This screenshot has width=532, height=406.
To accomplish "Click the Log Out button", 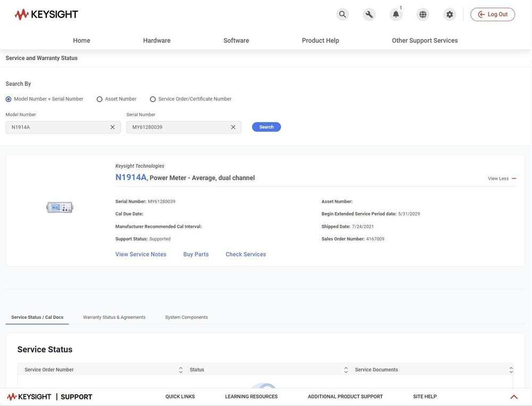I will pyautogui.click(x=492, y=14).
